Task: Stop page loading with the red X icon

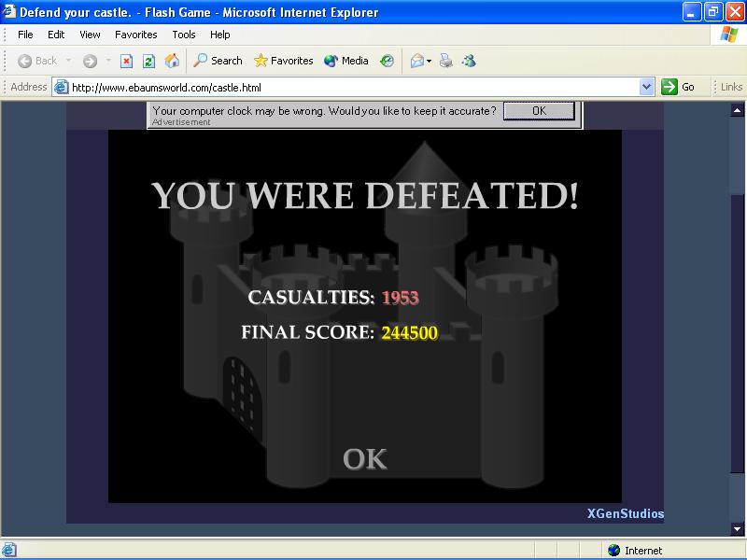Action: click(x=126, y=61)
